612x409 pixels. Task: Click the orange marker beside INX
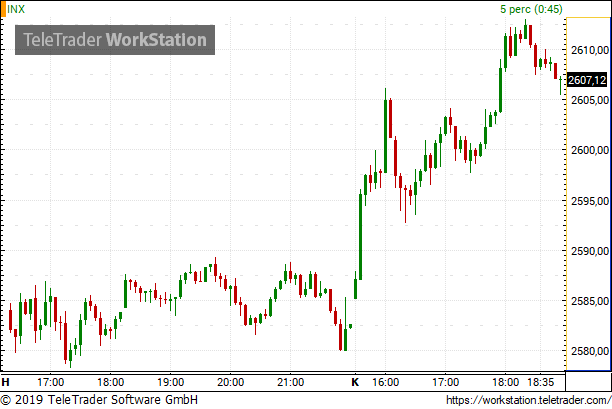(x=3, y=9)
